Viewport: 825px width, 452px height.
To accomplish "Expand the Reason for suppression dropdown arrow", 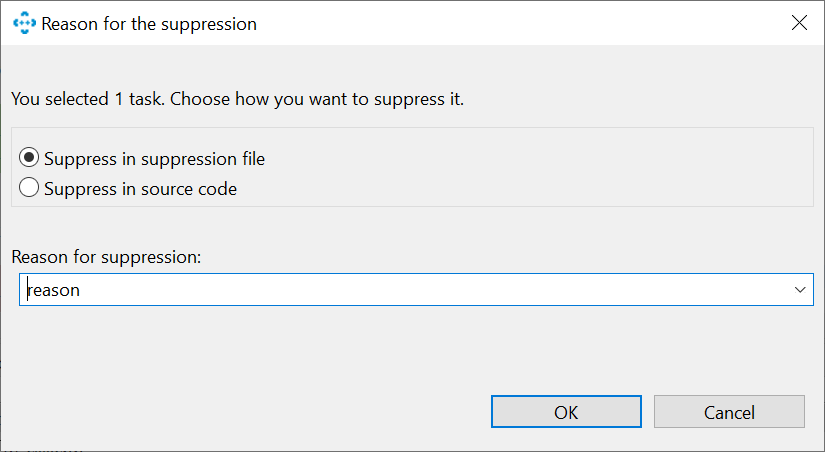I will click(x=800, y=289).
